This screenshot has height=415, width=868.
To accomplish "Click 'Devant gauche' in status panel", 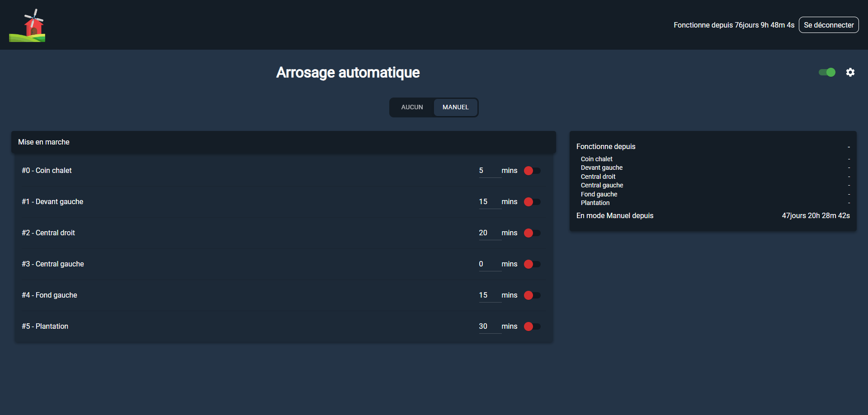I will [602, 168].
